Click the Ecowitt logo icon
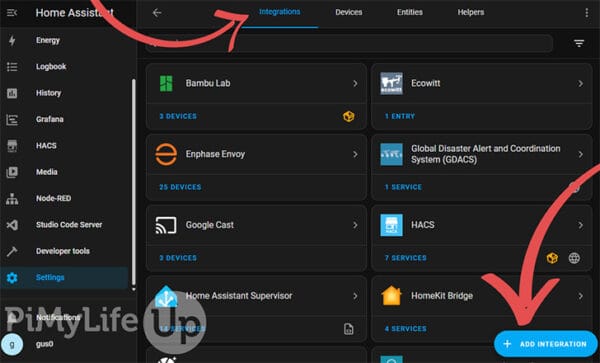The height and width of the screenshot is (363, 600). (391, 83)
